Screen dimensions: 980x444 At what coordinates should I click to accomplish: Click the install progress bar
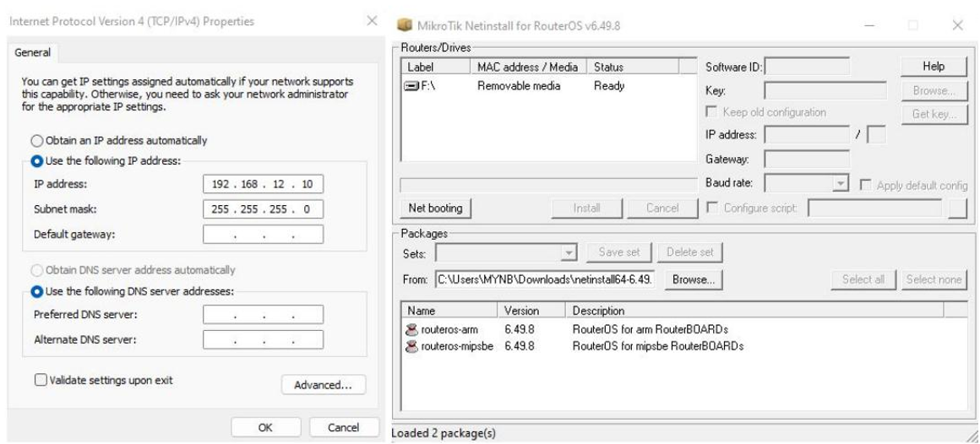pos(548,185)
